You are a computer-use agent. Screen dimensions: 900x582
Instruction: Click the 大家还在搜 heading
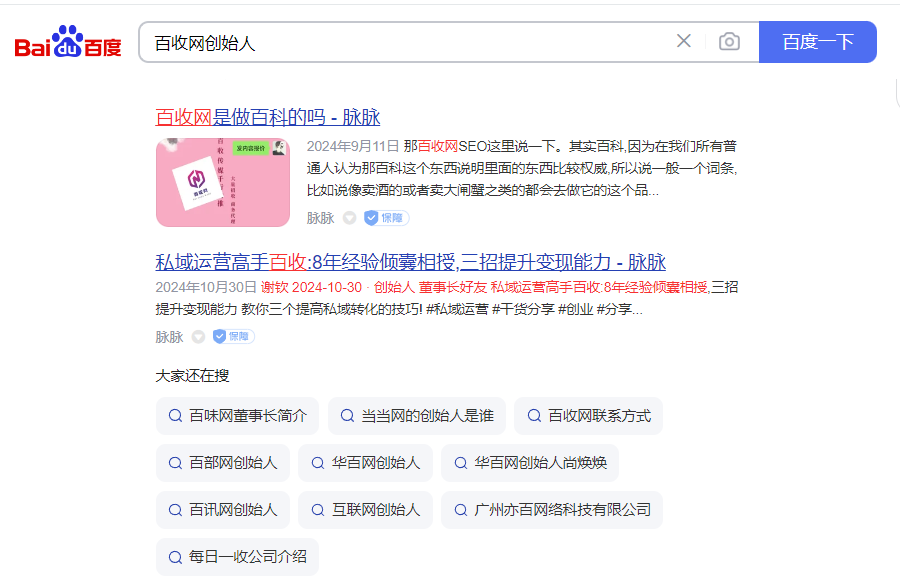[192, 376]
